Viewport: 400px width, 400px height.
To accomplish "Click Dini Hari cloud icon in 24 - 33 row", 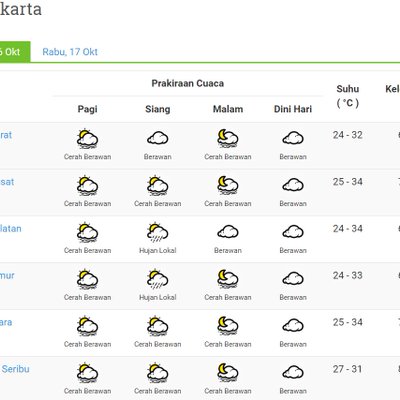I will [x=293, y=279].
